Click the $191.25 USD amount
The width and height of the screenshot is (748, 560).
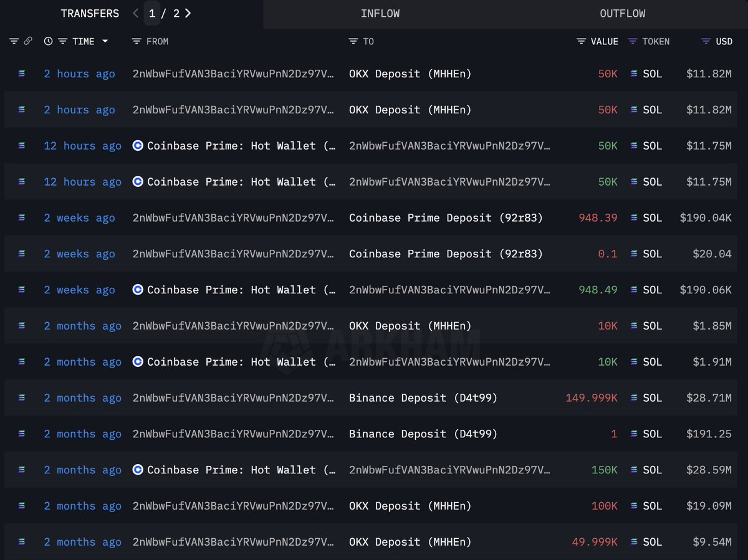709,434
